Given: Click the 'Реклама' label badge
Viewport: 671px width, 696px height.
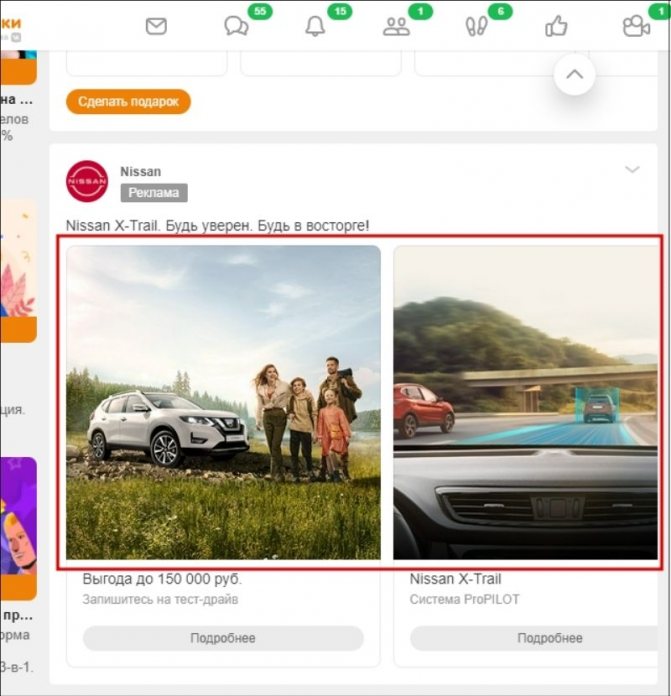Looking at the screenshot, I should click(x=154, y=193).
